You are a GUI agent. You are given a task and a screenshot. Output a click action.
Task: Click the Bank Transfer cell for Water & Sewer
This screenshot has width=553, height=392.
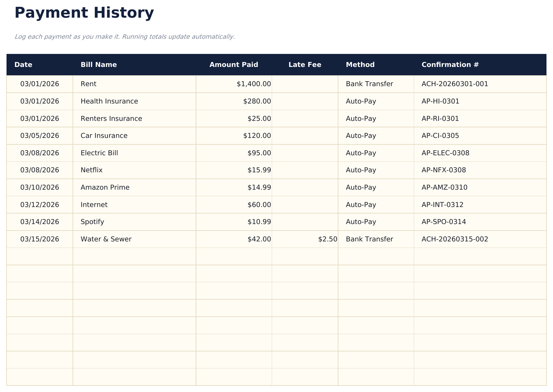[369, 239]
